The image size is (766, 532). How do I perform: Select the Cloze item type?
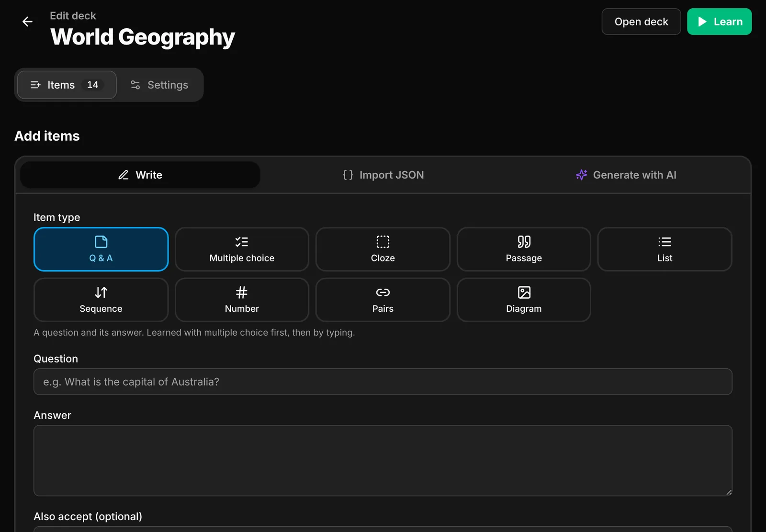click(x=383, y=249)
